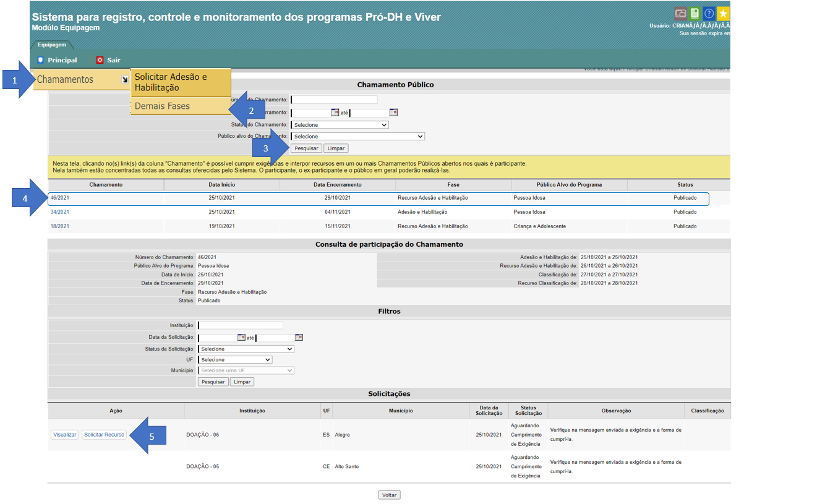The image size is (825, 504).
Task: Open chamamento 46/2021 link
Action: [x=59, y=198]
